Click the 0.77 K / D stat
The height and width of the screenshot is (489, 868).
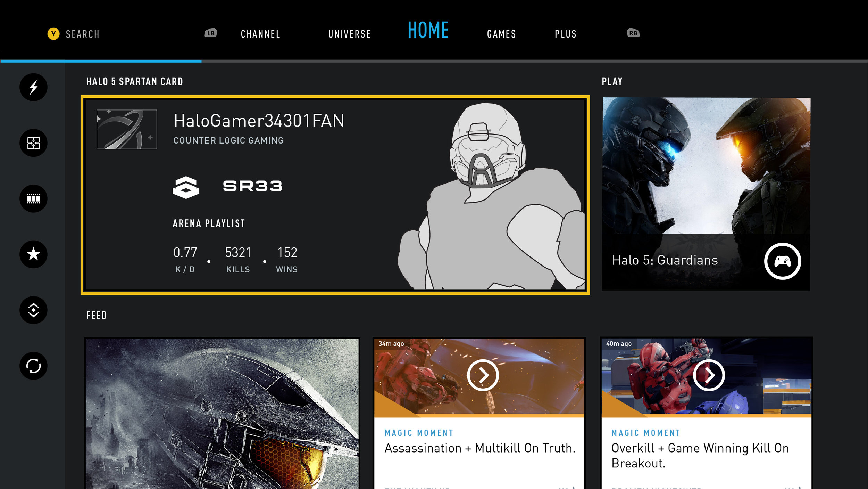(185, 259)
